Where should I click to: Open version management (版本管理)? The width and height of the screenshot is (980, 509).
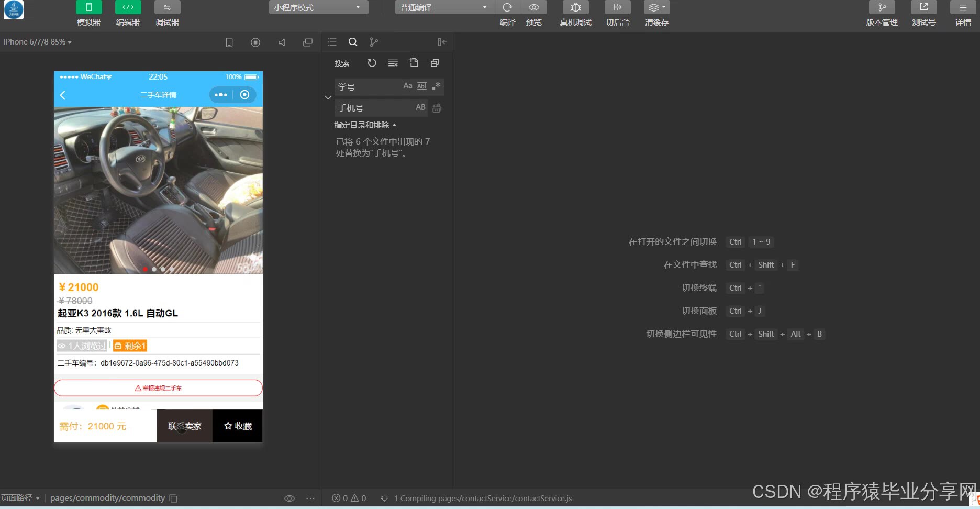point(882,7)
